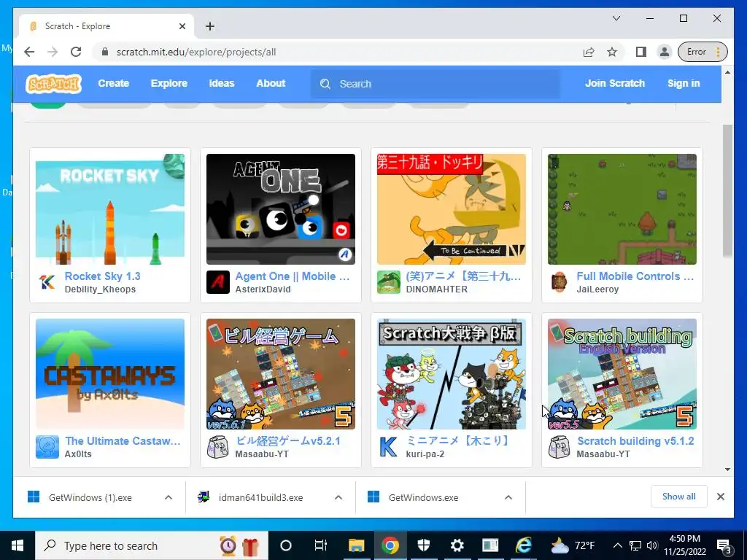
Task: Open Scratch building v5.1.2 title link
Action: (x=635, y=441)
